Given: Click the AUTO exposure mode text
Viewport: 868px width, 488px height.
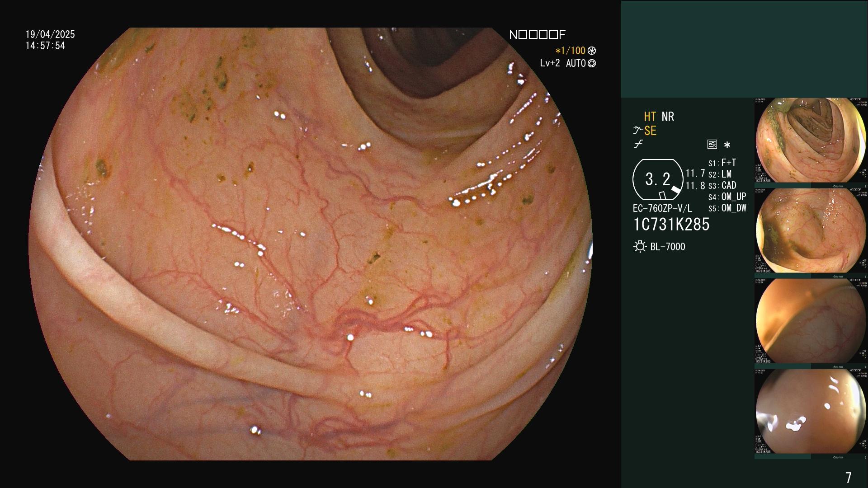Looking at the screenshot, I should pos(576,64).
